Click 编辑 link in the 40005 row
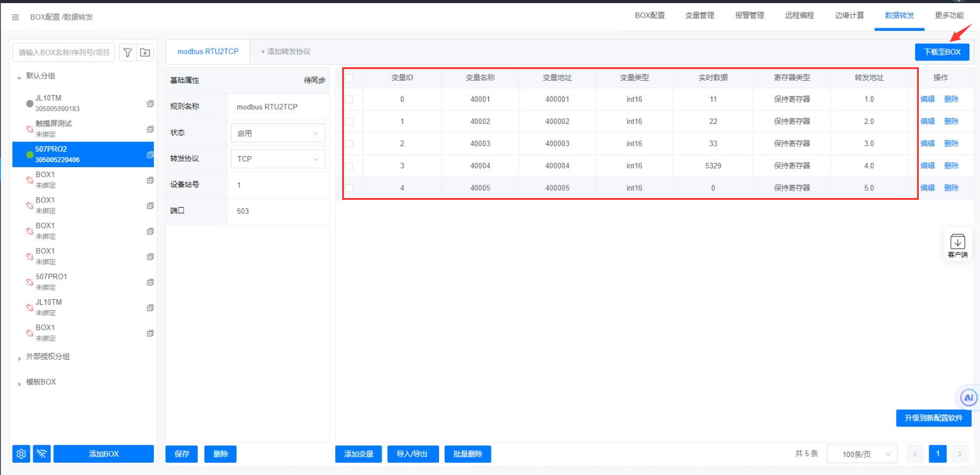The height and width of the screenshot is (475, 980). pos(928,188)
